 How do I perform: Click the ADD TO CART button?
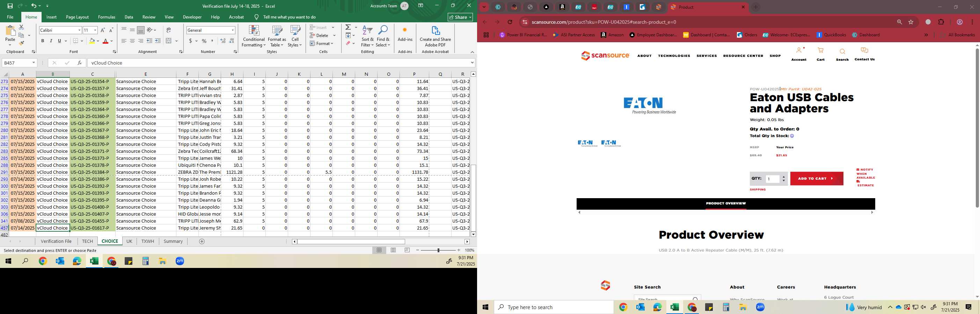pyautogui.click(x=817, y=179)
